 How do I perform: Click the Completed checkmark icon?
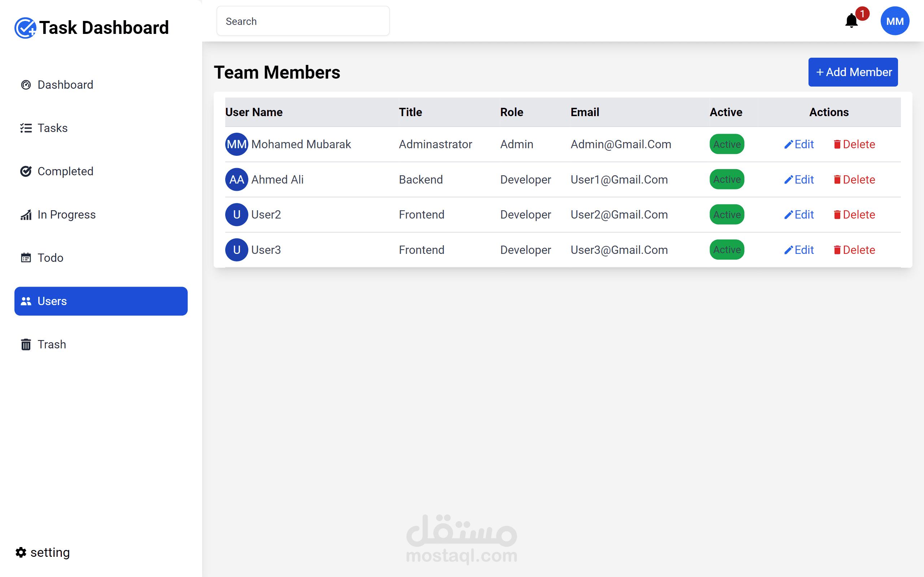click(26, 171)
